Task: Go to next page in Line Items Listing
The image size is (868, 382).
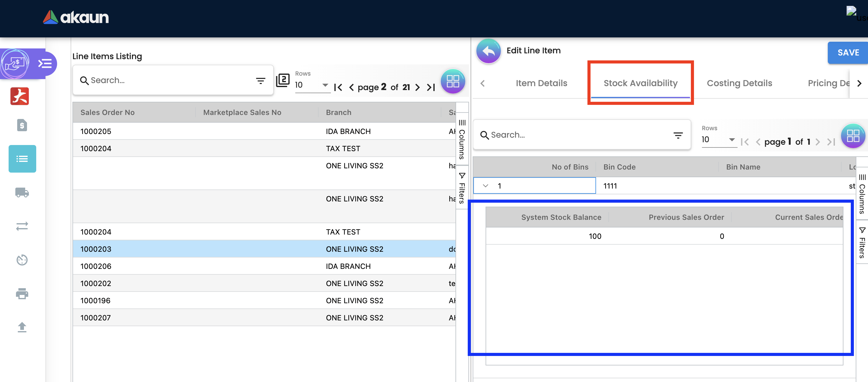Action: coord(417,87)
